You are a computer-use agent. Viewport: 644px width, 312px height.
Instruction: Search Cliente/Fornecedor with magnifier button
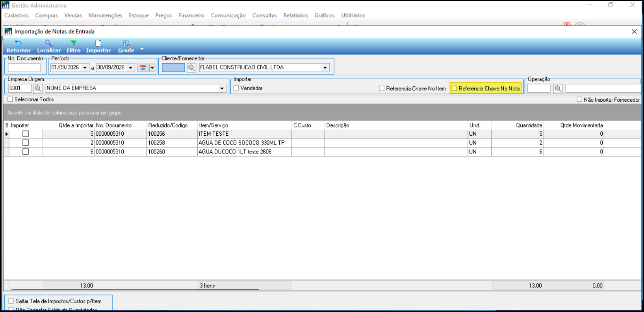[x=191, y=67]
